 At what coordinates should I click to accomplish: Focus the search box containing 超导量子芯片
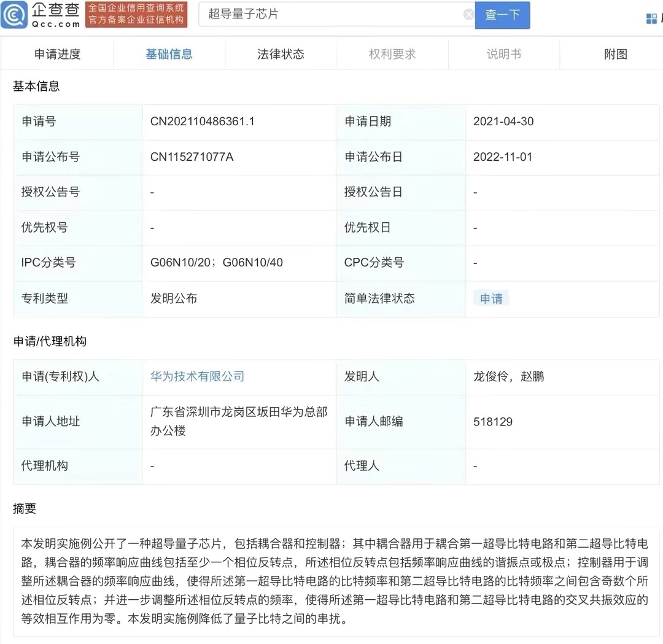point(337,14)
